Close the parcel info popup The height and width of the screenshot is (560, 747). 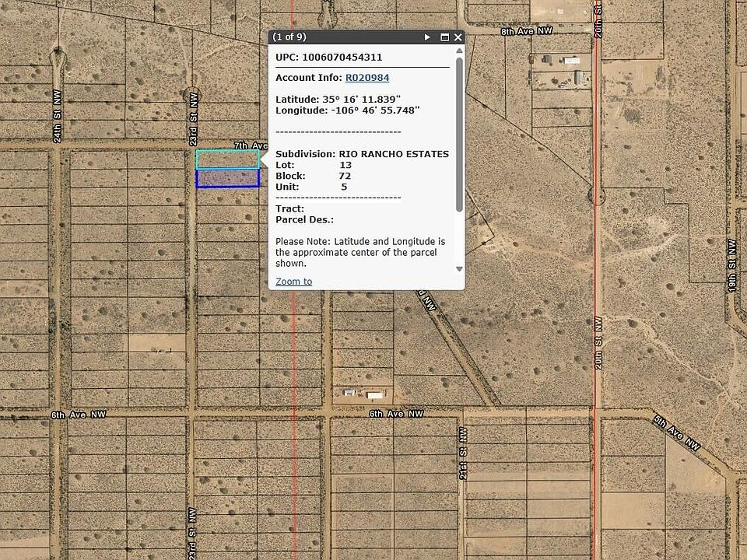pos(458,37)
